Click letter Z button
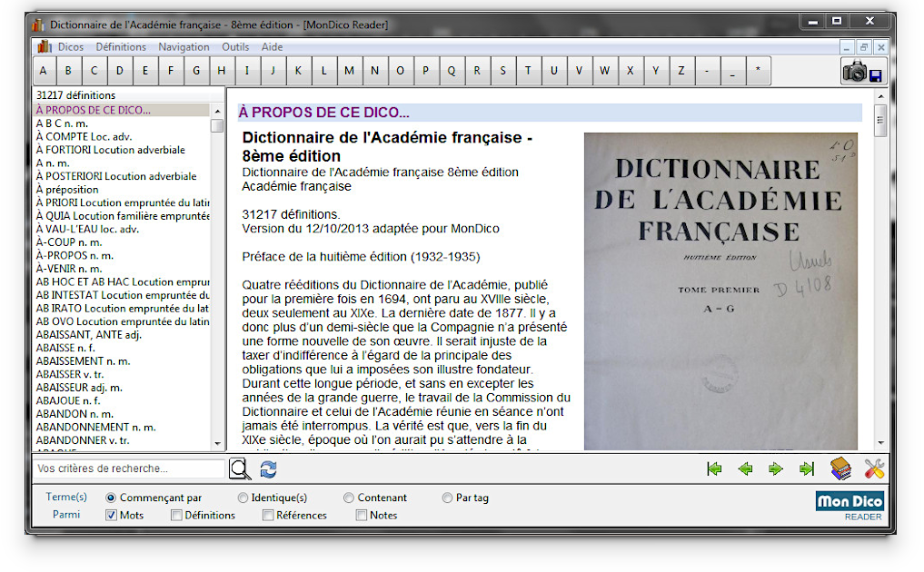The height and width of the screenshot is (572, 924). [681, 71]
